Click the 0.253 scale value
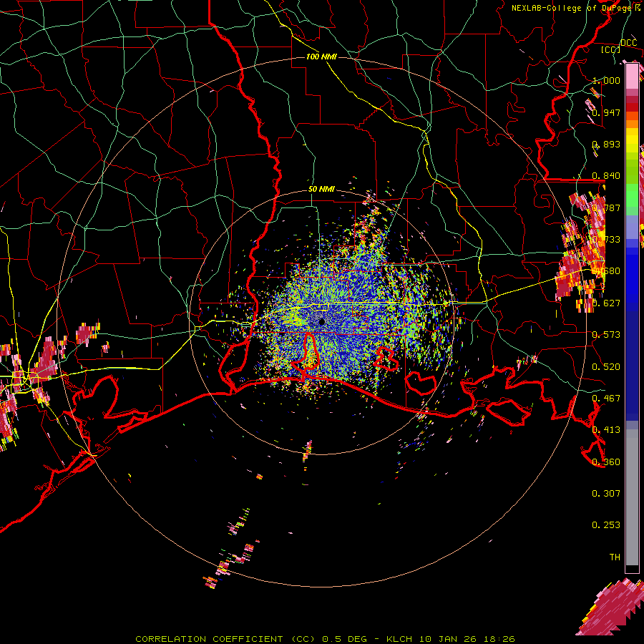Viewport: 644px width, 644px height. click(606, 525)
